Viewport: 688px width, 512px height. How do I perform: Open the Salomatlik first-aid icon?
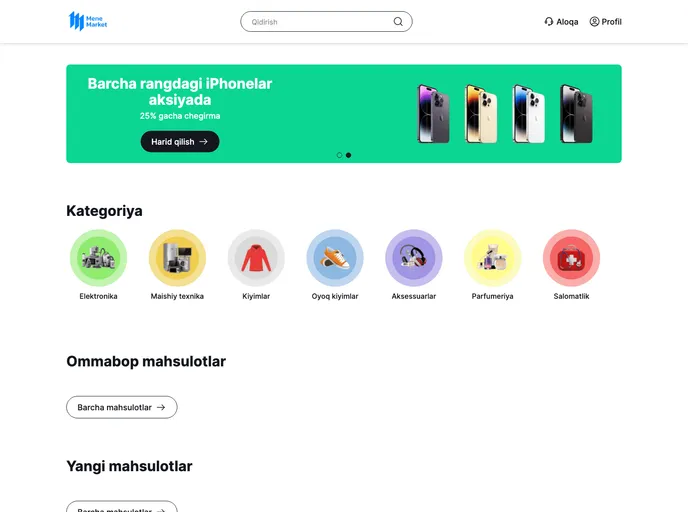click(571, 258)
